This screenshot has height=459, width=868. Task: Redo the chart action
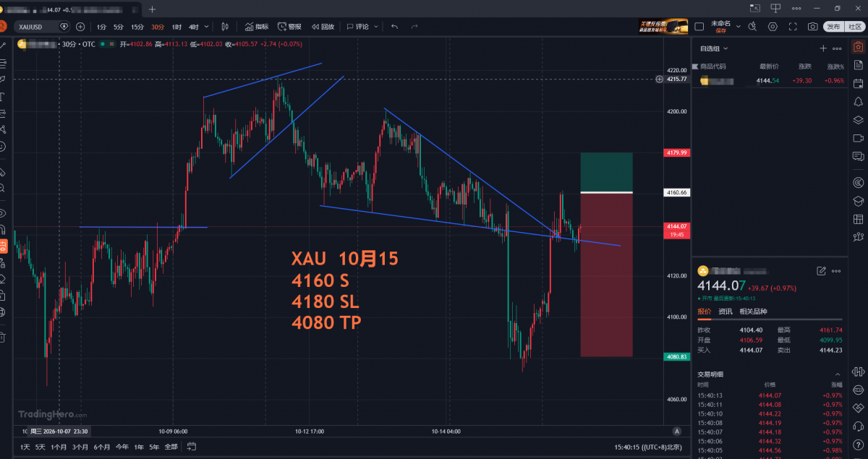pyautogui.click(x=414, y=27)
